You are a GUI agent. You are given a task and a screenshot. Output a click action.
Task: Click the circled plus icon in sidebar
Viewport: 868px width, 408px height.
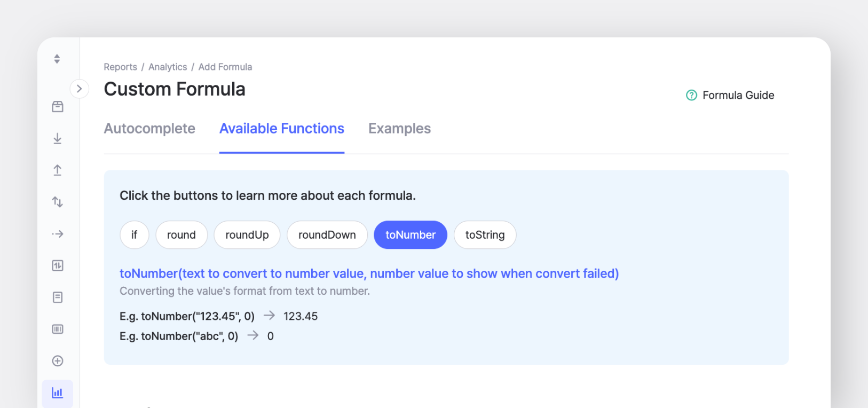click(58, 361)
